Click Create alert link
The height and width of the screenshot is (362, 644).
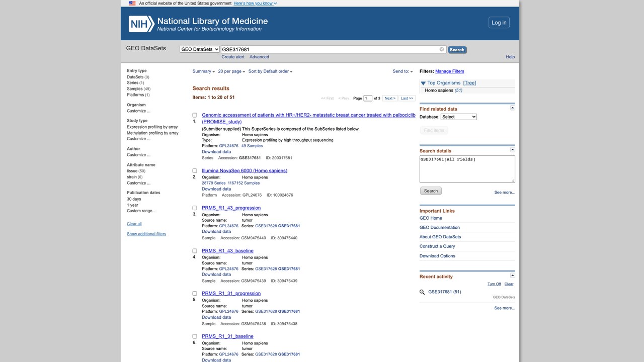[233, 57]
